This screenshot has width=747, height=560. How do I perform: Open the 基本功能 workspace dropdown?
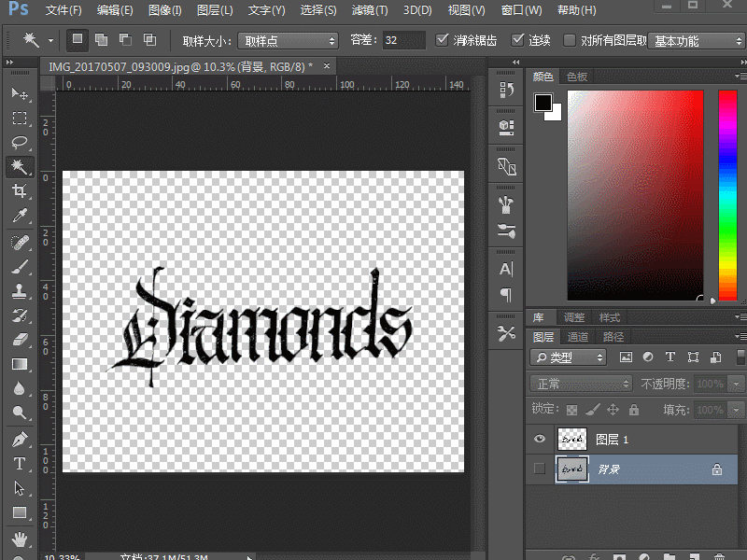(696, 41)
